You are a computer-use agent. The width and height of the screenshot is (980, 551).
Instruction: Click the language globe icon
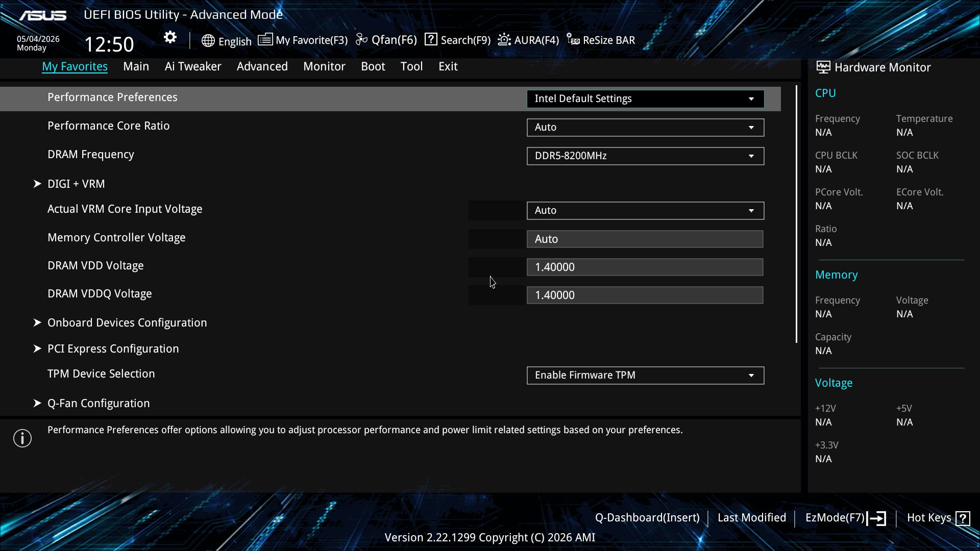tap(208, 41)
